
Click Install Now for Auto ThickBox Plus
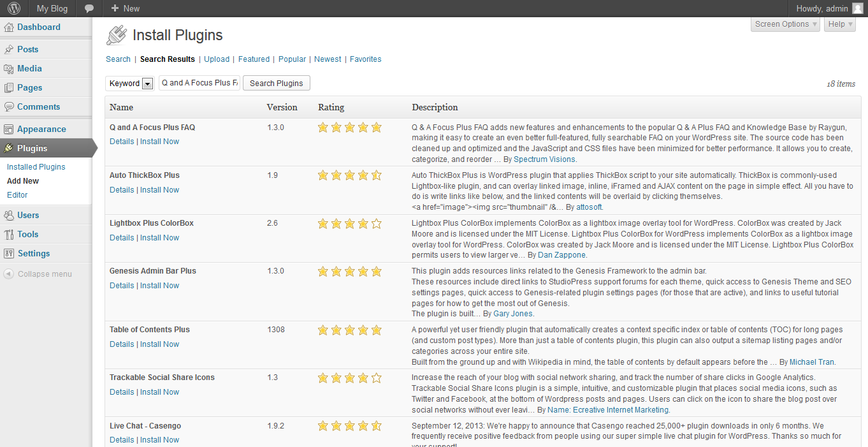(159, 190)
